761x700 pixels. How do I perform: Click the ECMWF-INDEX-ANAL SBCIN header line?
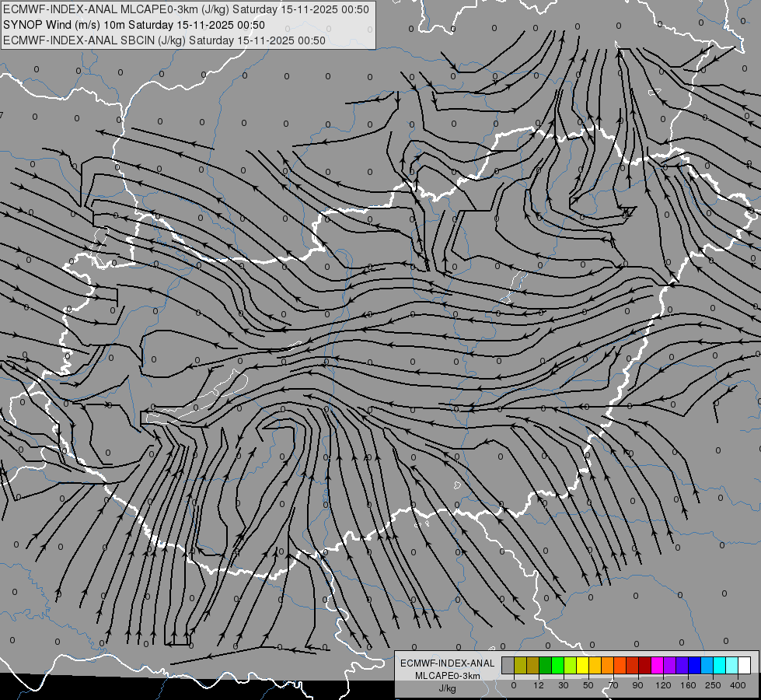tap(164, 40)
